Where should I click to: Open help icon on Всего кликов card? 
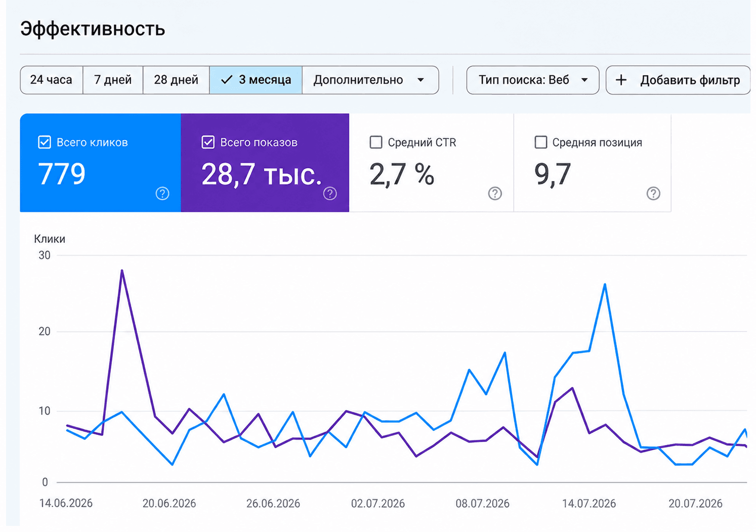[x=162, y=194]
